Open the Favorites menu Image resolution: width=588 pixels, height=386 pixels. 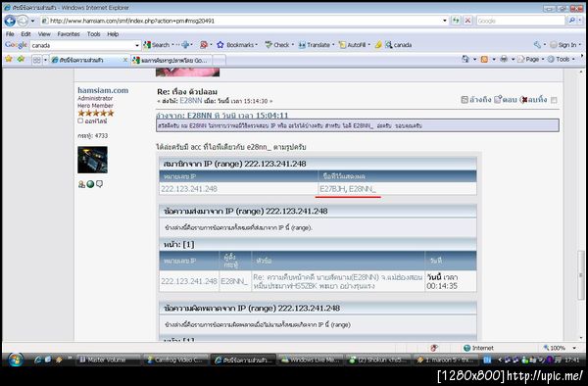tap(69, 33)
